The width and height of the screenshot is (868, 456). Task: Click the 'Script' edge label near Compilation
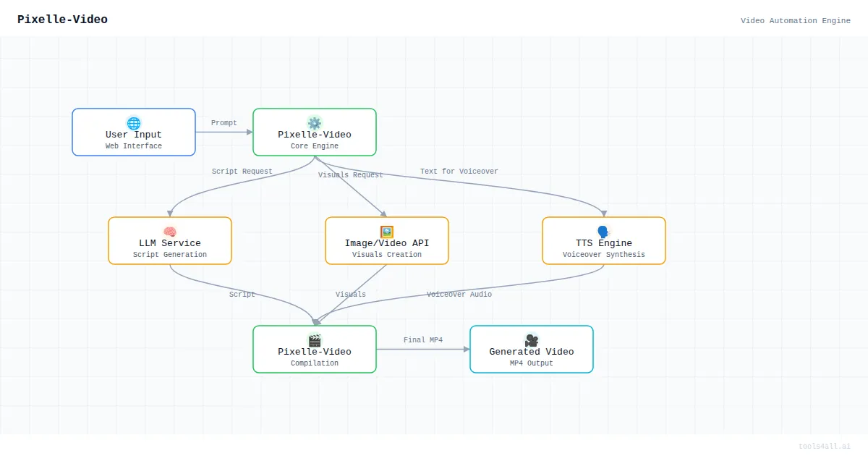coord(242,295)
